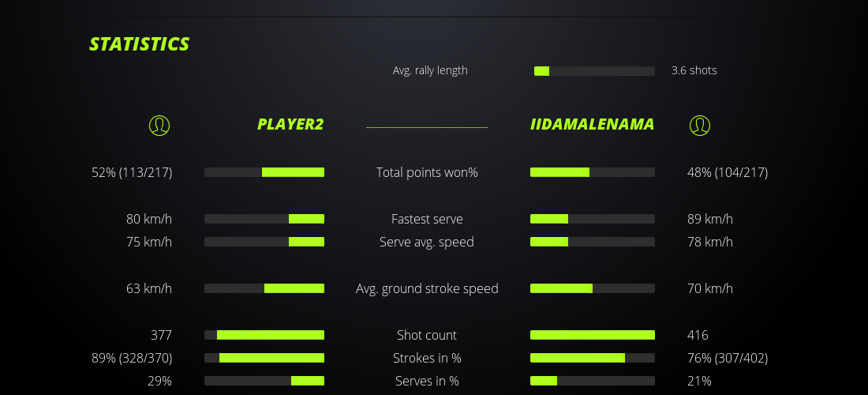
Task: Click the 76% (307/402) value
Action: (728, 358)
